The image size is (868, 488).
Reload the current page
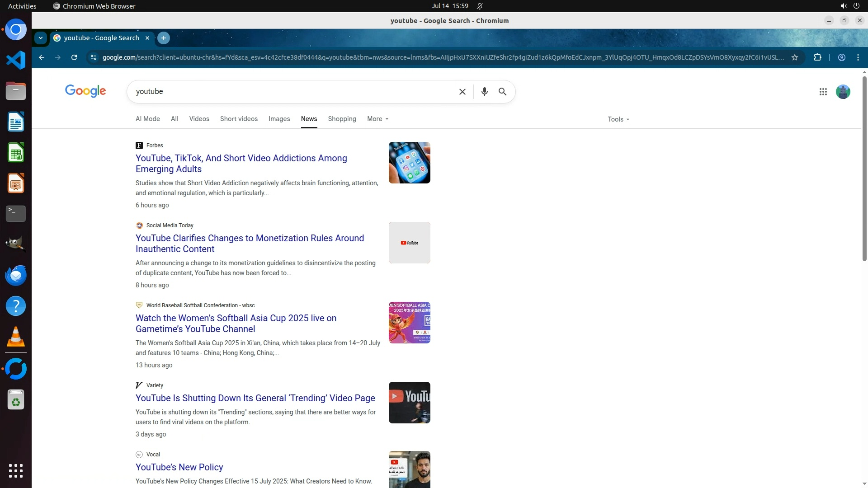74,57
